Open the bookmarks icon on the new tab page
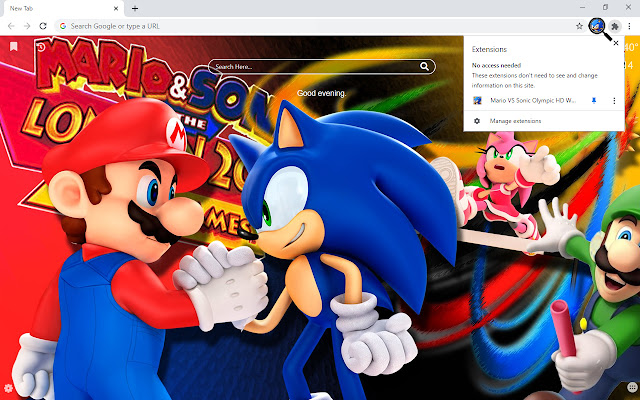Viewport: 640px width, 400px height. [13, 47]
